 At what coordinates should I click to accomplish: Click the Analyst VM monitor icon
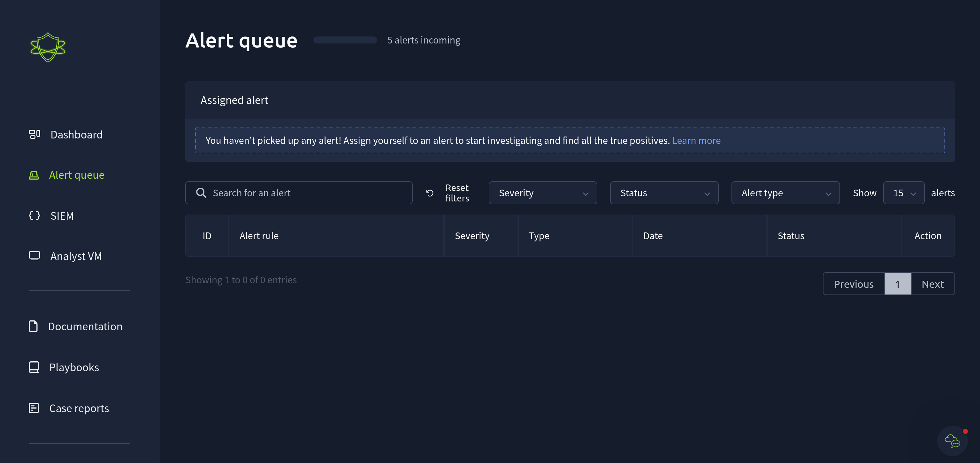[x=34, y=256]
